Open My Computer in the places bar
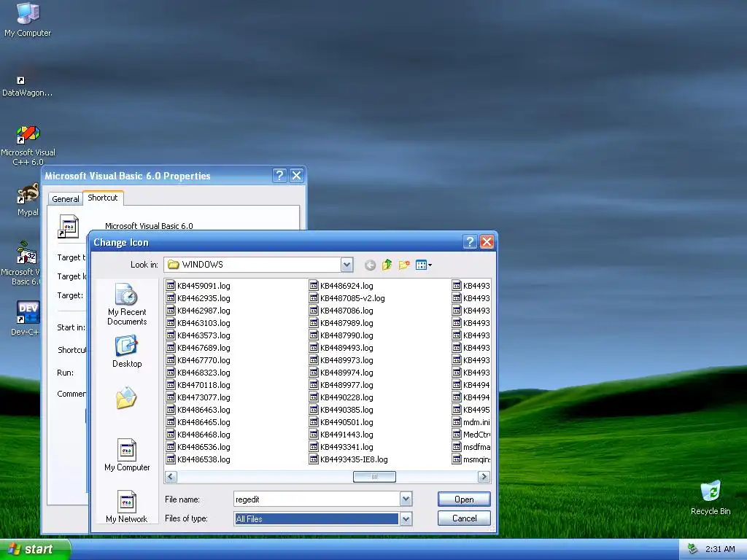This screenshot has width=747, height=560. click(x=127, y=455)
